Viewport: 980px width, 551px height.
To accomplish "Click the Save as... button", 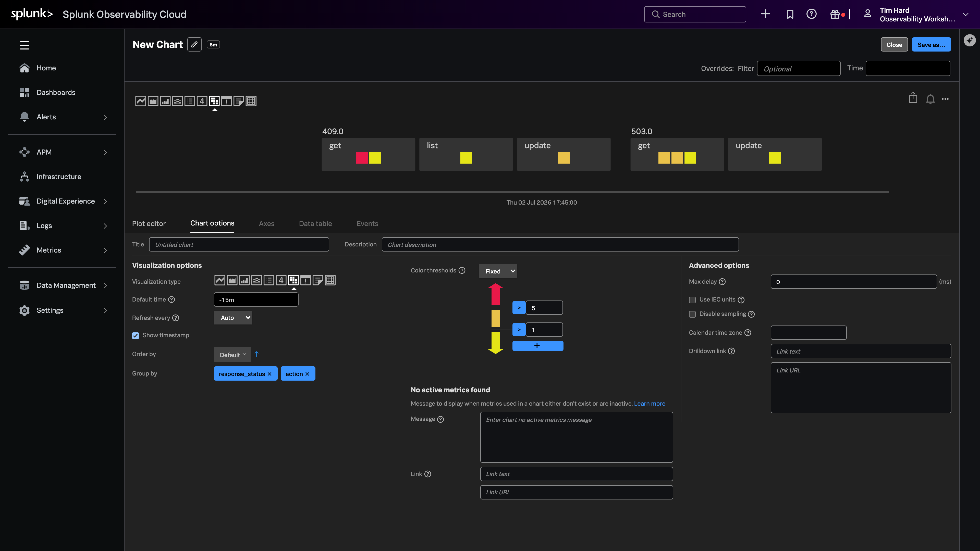I will click(x=931, y=44).
